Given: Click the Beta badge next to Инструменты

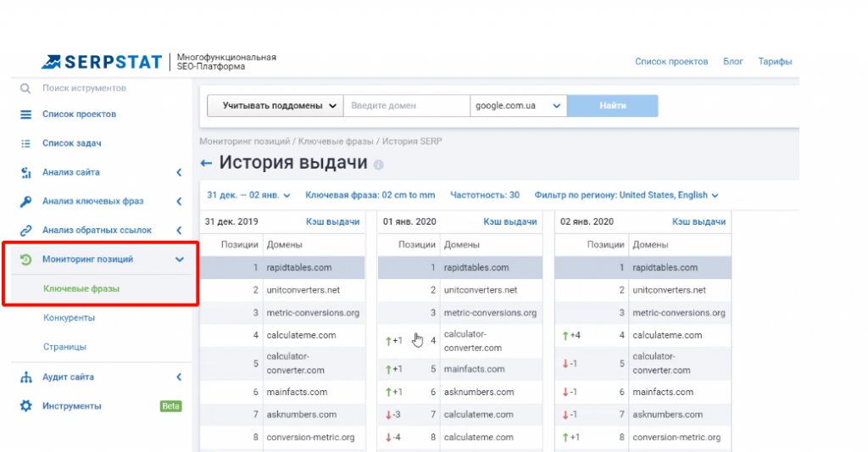Looking at the screenshot, I should pos(170,406).
